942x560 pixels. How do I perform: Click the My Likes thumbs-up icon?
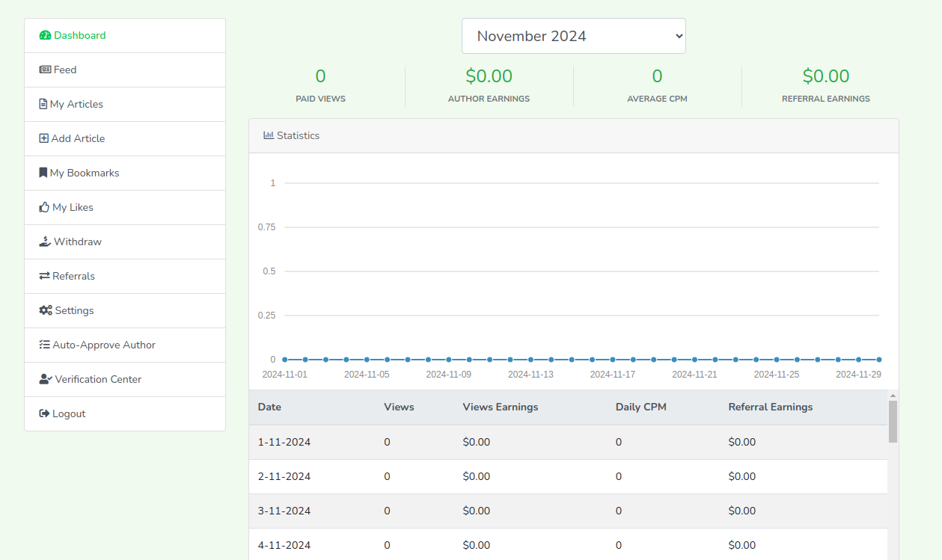[44, 207]
